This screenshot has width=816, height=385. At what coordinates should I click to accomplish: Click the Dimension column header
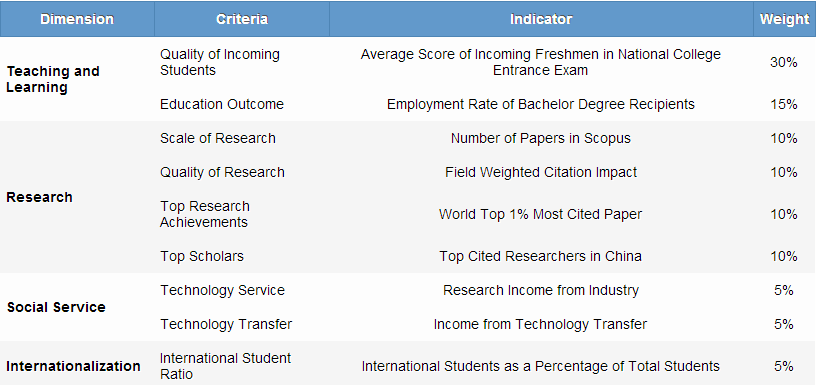(77, 19)
